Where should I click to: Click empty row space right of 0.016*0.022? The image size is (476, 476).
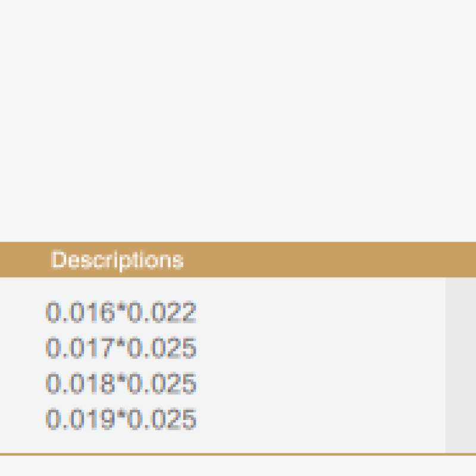point(321,312)
